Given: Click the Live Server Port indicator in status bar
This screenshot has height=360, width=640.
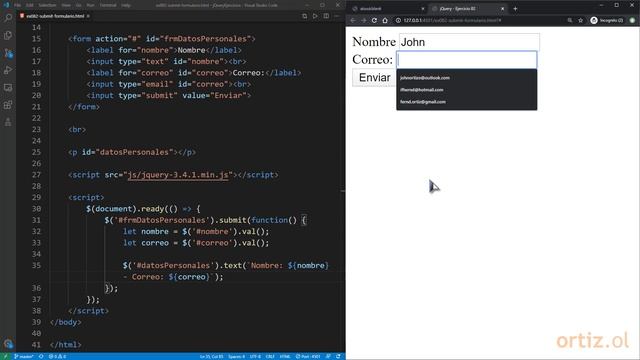Looking at the screenshot, I should coord(308,356).
